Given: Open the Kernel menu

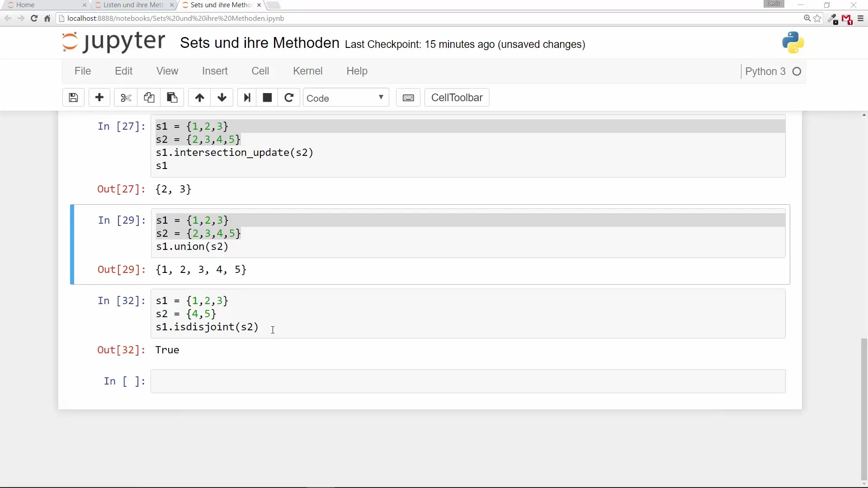Looking at the screenshot, I should (x=307, y=71).
